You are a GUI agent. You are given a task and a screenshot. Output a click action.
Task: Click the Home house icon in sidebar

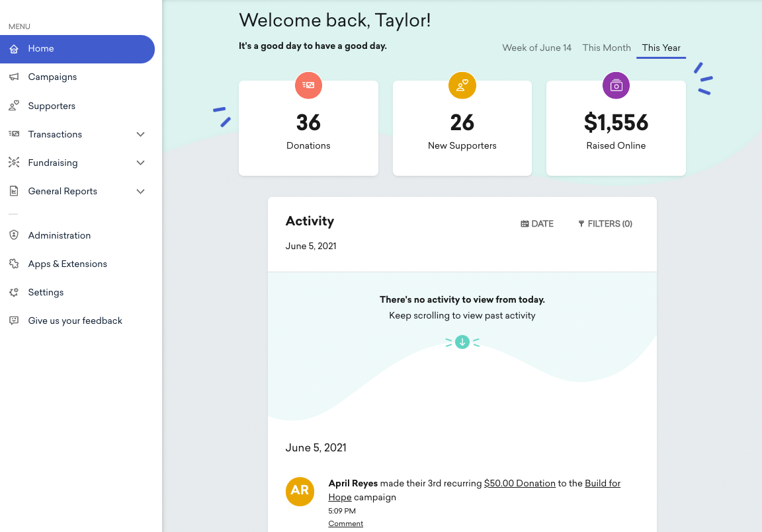pyautogui.click(x=14, y=48)
